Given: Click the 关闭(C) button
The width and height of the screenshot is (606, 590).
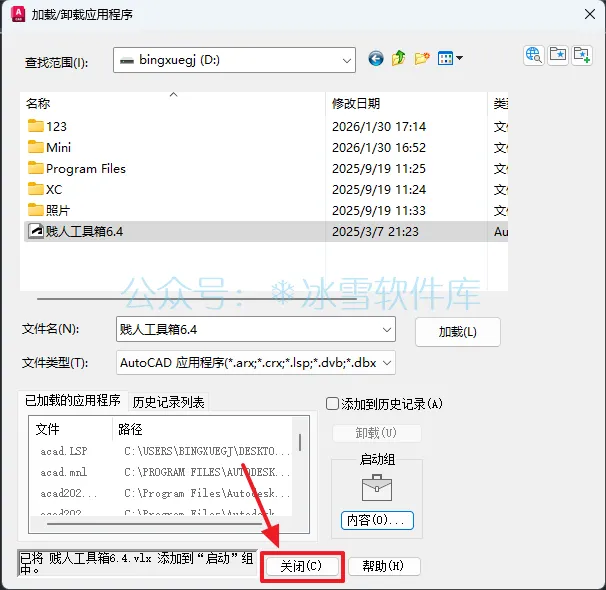Looking at the screenshot, I should tap(302, 566).
